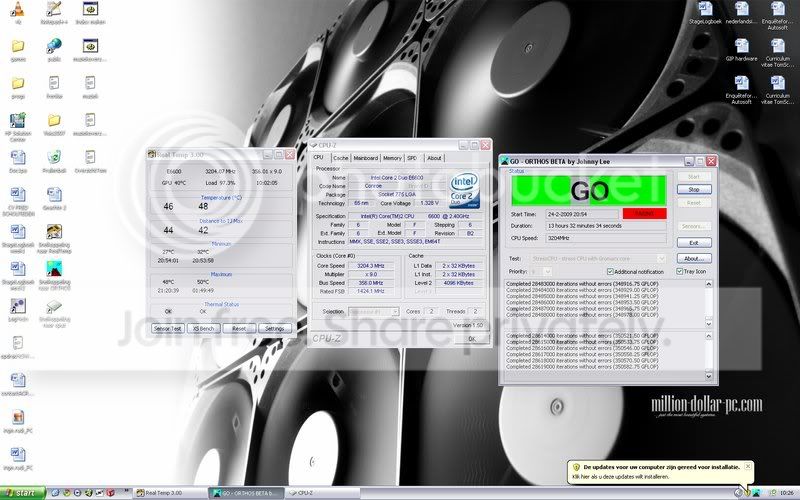Click the About... button in ORTHOS
This screenshot has width=800, height=500.
coord(694,259)
